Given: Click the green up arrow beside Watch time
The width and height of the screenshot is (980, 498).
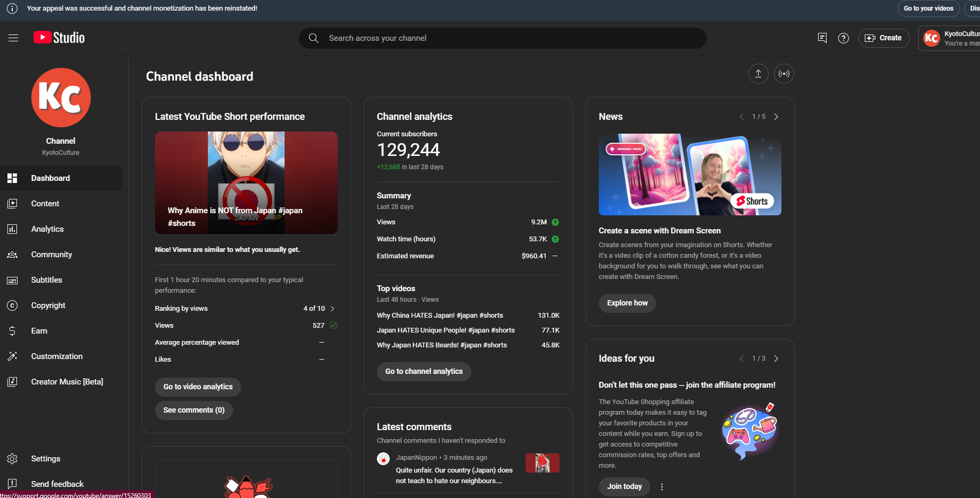Looking at the screenshot, I should (555, 239).
